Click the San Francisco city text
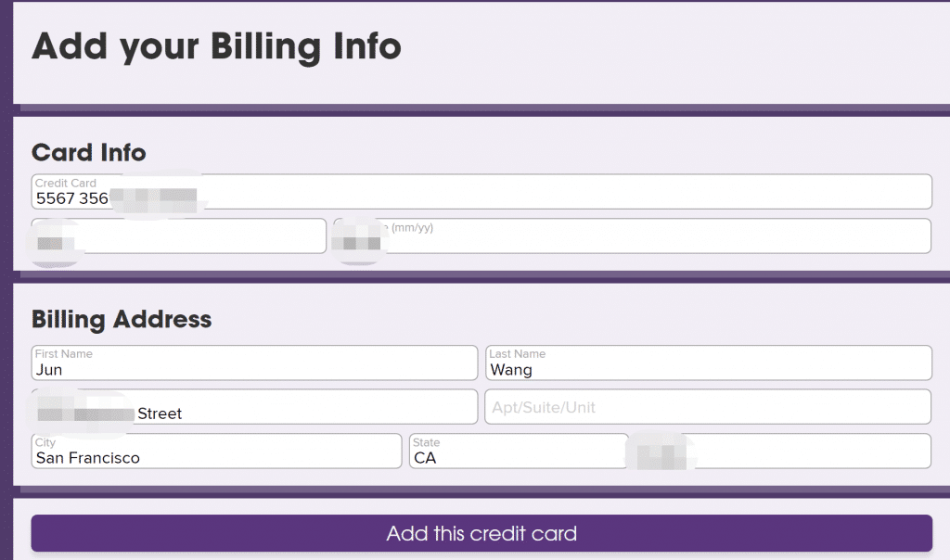 pyautogui.click(x=88, y=458)
